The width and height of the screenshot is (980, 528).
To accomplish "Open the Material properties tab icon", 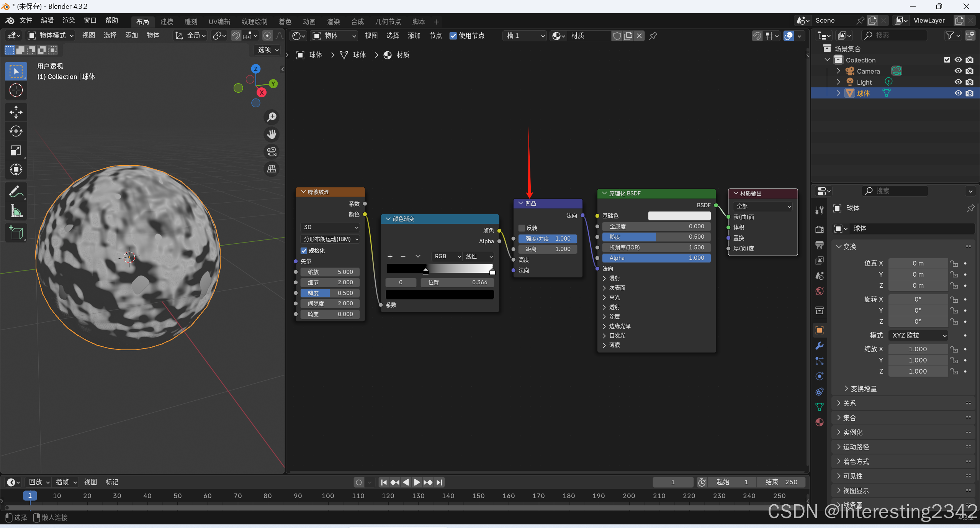I will pos(820,422).
